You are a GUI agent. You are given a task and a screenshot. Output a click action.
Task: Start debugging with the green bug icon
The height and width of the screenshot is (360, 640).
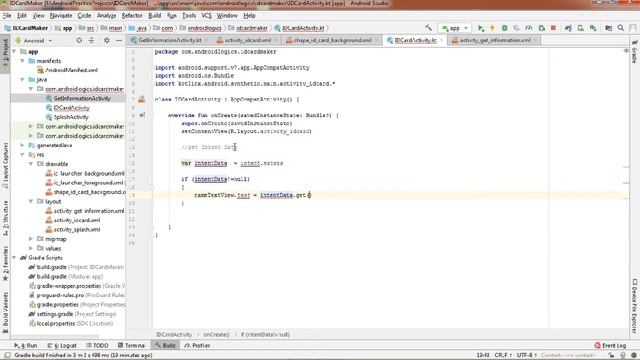504,28
